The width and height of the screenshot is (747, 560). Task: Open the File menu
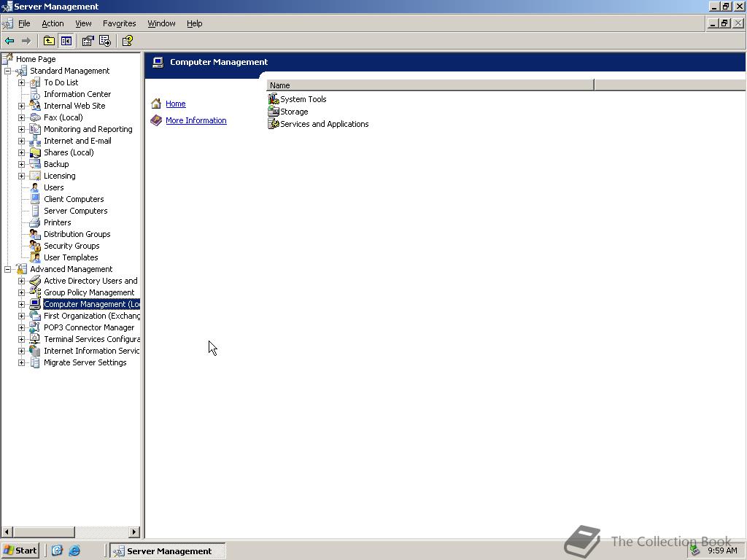tap(24, 23)
